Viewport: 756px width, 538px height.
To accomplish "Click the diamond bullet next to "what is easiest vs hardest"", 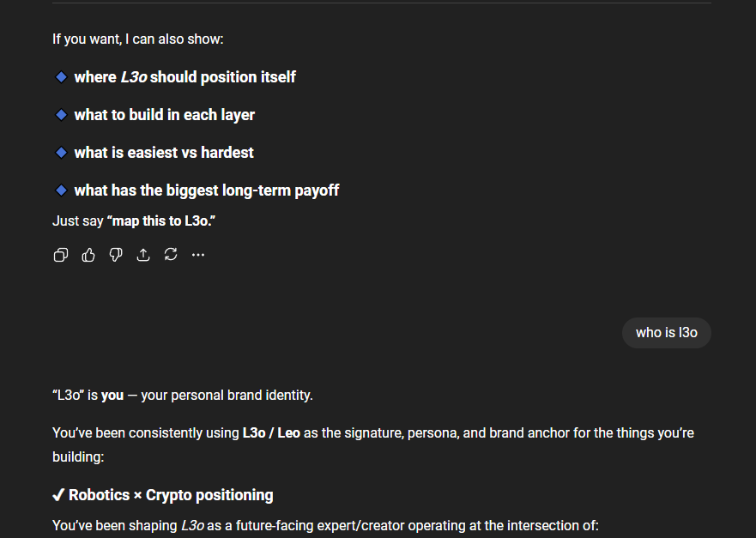I will point(61,153).
